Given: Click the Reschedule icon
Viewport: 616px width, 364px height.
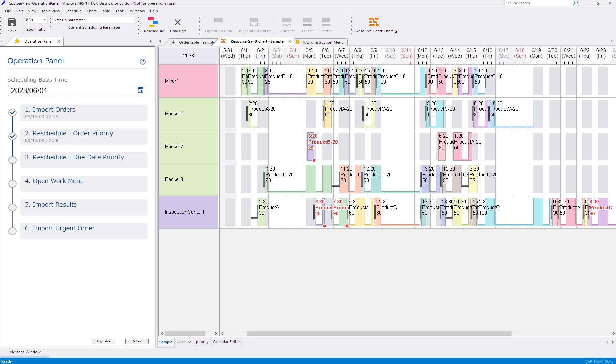Looking at the screenshot, I should tap(153, 22).
